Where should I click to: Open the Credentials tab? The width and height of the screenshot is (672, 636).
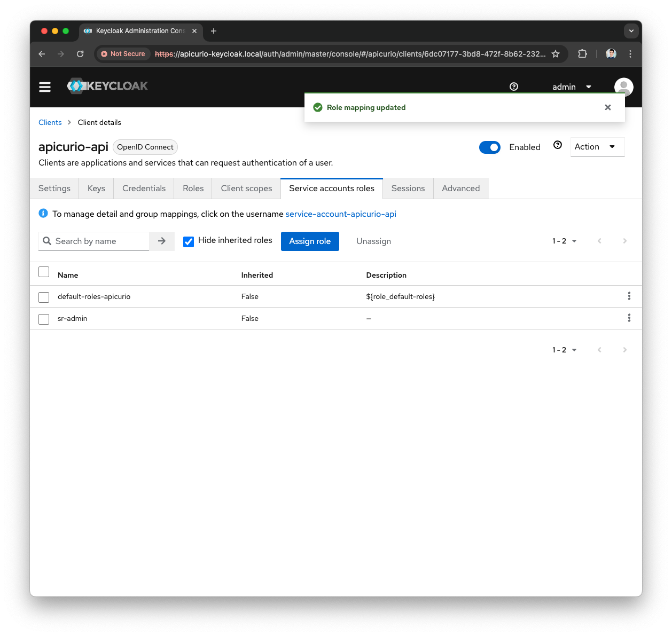(144, 188)
